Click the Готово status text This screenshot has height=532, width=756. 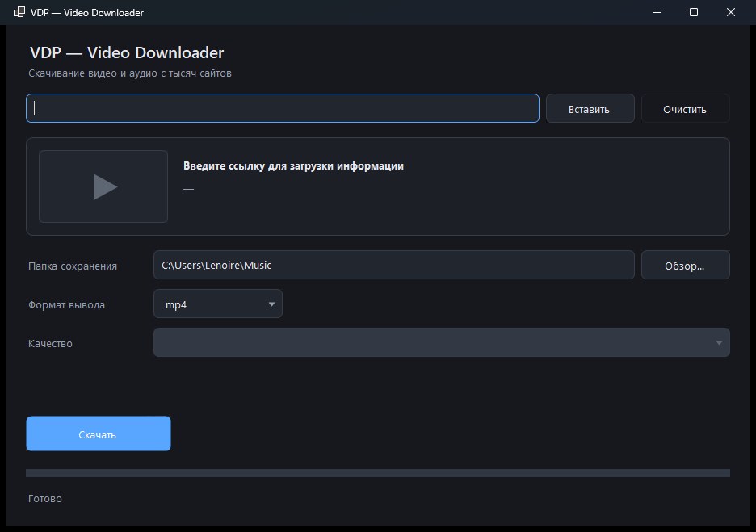point(45,499)
